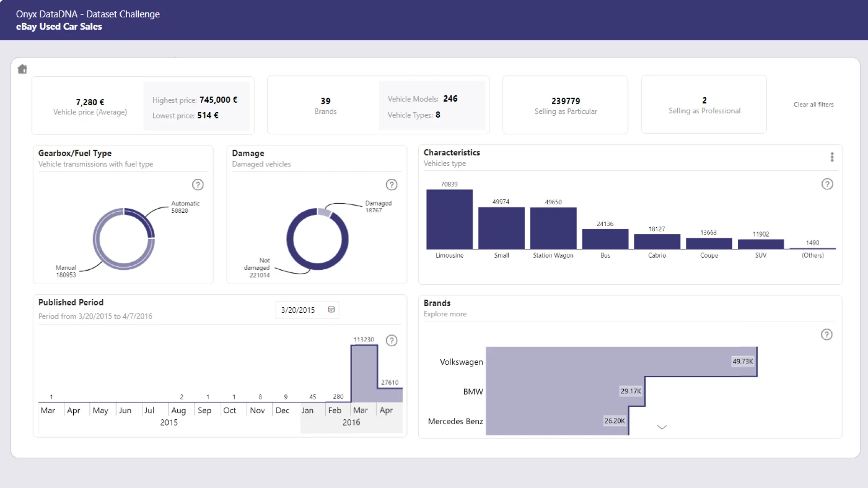The height and width of the screenshot is (488, 868).
Task: Select the Cabrio bar
Action: coord(657,241)
